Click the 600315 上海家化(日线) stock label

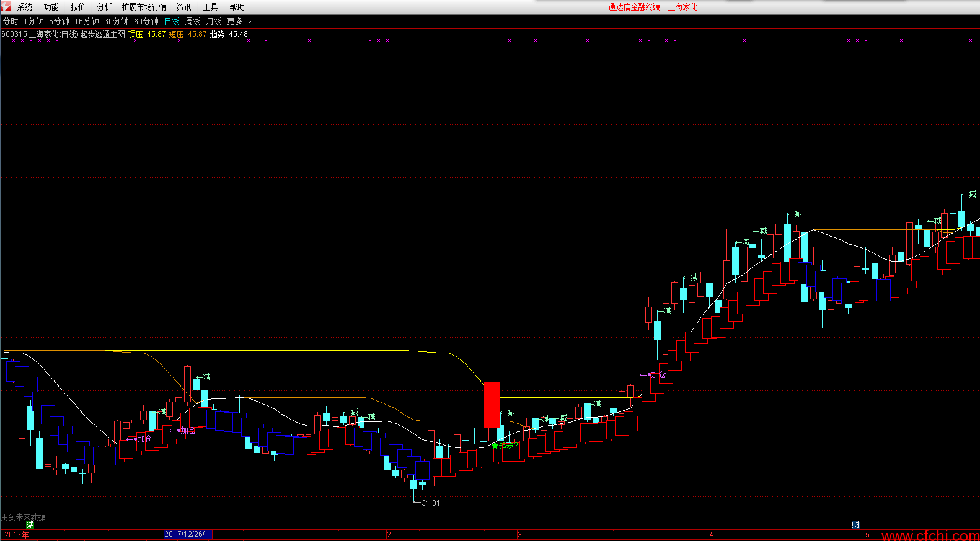(x=40, y=34)
